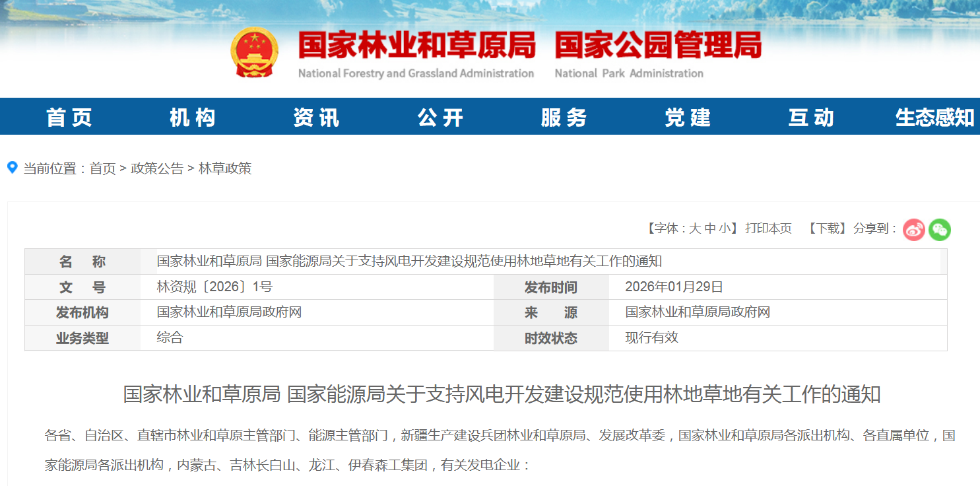Viewport: 980px width, 486px height.
Task: Open the 机构 navigation menu item
Action: coord(193,118)
